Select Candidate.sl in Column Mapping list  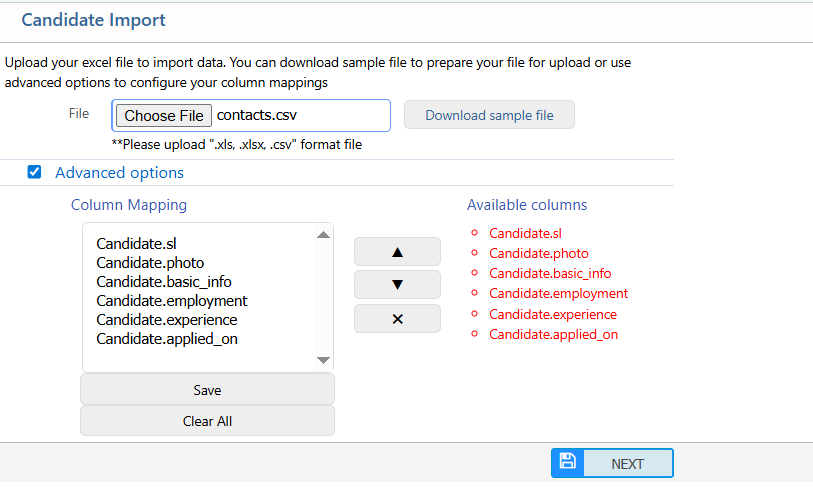tap(136, 244)
